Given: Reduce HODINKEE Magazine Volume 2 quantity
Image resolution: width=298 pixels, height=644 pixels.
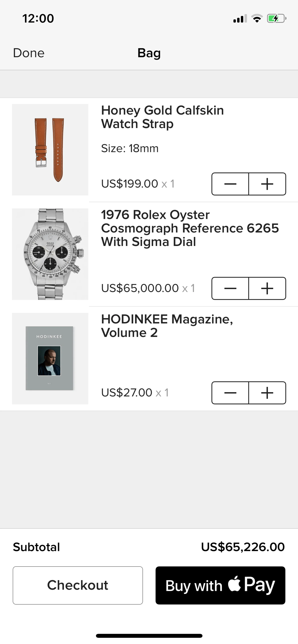Looking at the screenshot, I should pyautogui.click(x=230, y=393).
